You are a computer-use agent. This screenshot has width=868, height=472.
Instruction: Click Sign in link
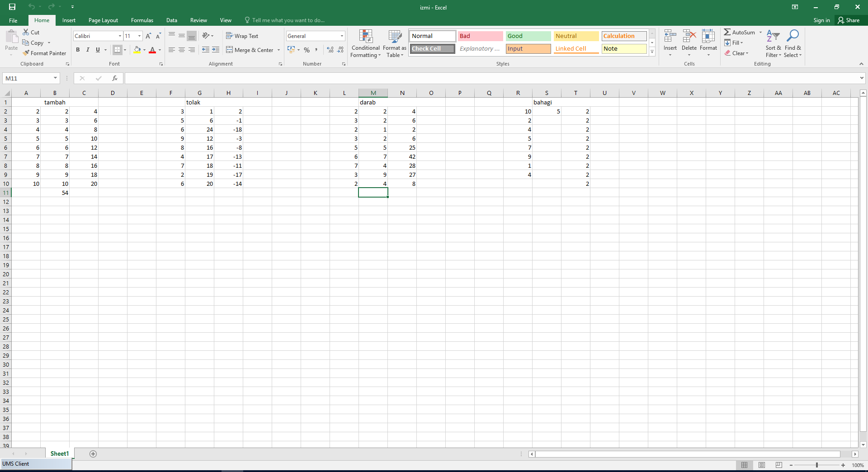821,20
